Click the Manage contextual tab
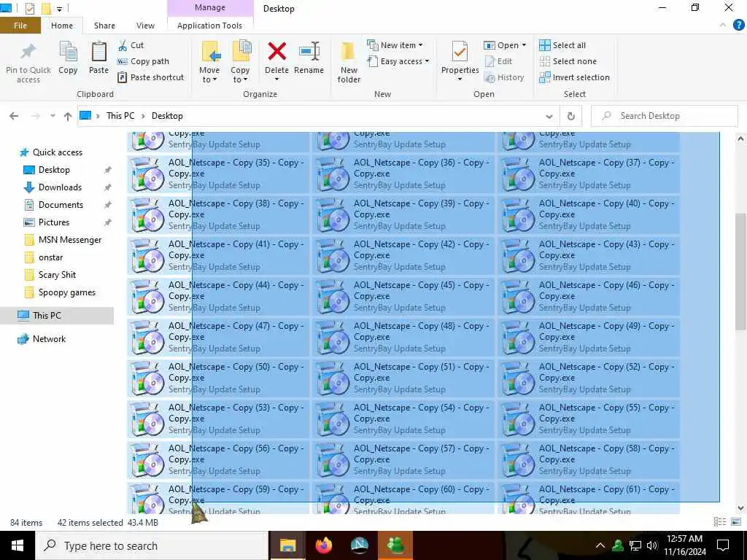 [x=210, y=7]
